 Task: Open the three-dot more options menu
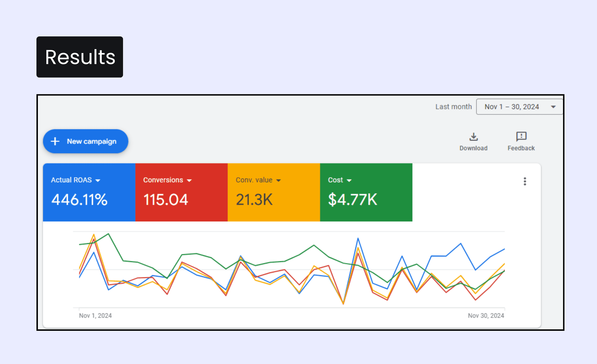point(525,181)
